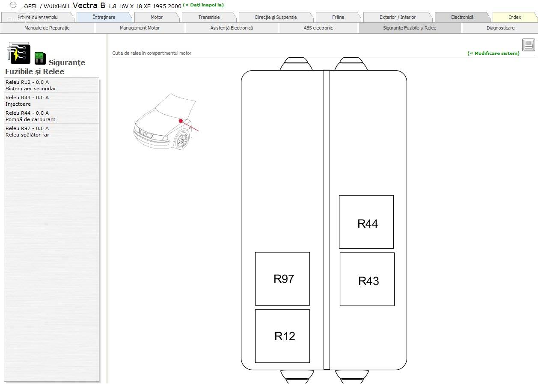Click relay R97 box in diagram
Viewport: 538px width, 392px height.
coord(282,279)
